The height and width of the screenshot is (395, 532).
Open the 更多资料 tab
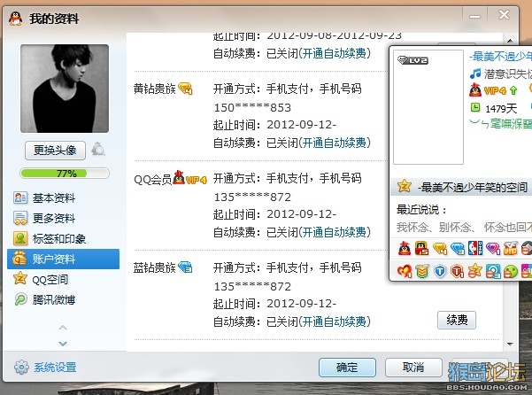(x=63, y=218)
